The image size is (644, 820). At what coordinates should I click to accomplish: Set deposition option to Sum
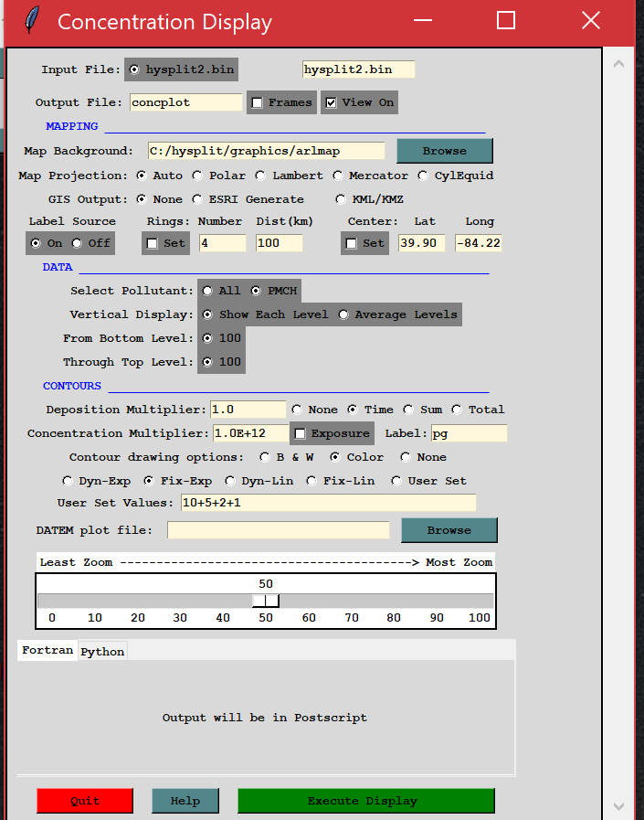[408, 410]
